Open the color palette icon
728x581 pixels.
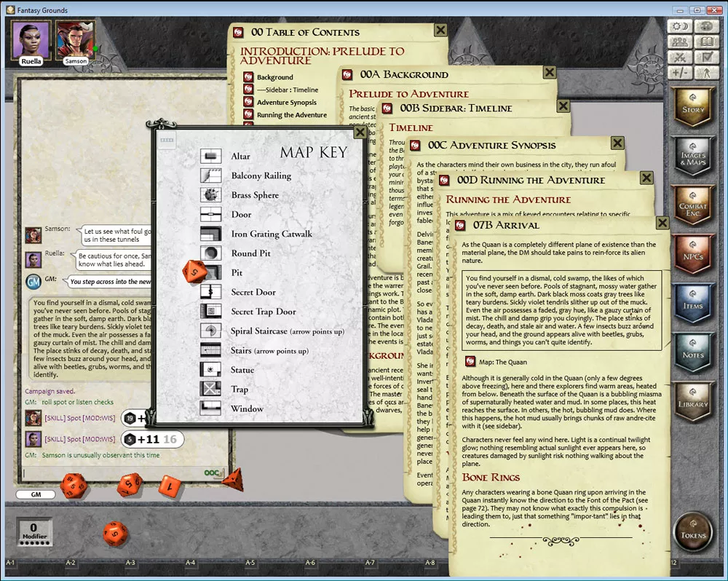tap(706, 26)
